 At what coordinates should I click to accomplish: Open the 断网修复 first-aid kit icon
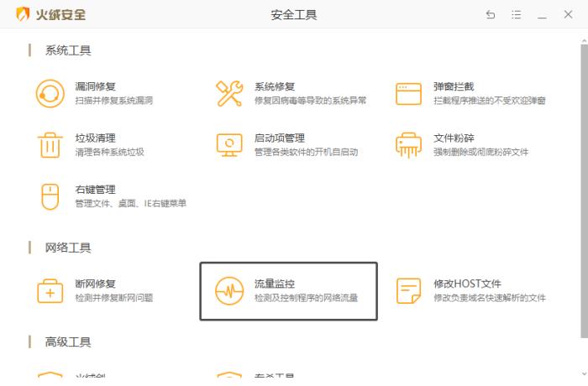[x=50, y=290]
